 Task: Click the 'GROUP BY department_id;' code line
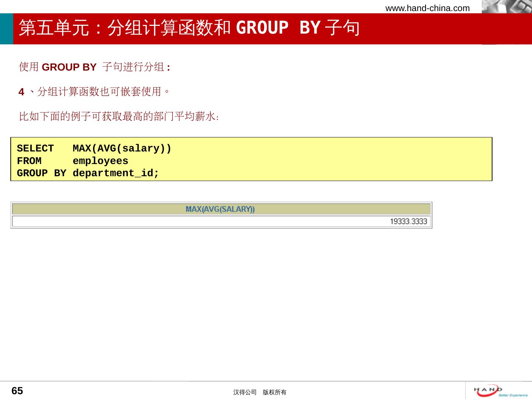point(88,173)
